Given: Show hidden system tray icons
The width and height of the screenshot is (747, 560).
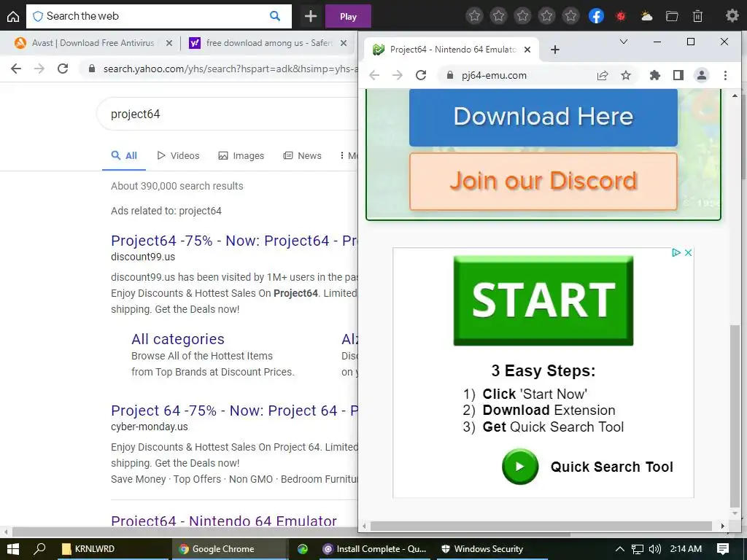Looking at the screenshot, I should point(620,549).
